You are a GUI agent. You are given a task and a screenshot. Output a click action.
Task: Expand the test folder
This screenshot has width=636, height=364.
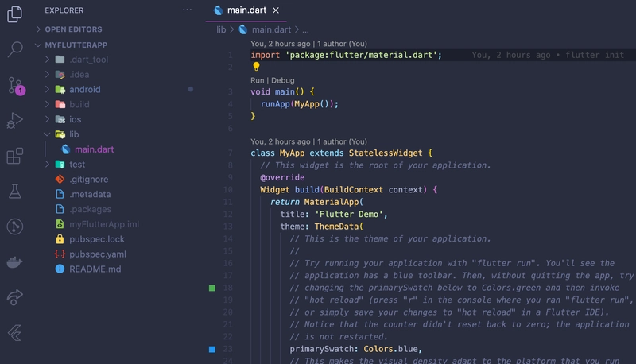pyautogui.click(x=76, y=165)
